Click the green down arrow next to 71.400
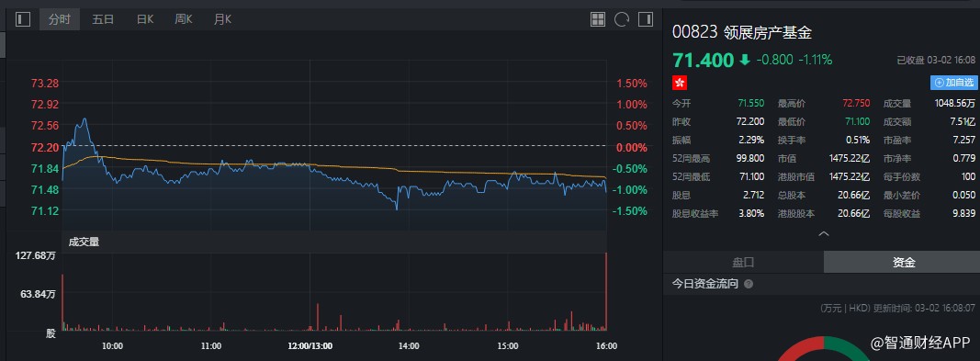The width and height of the screenshot is (980, 361). click(744, 60)
